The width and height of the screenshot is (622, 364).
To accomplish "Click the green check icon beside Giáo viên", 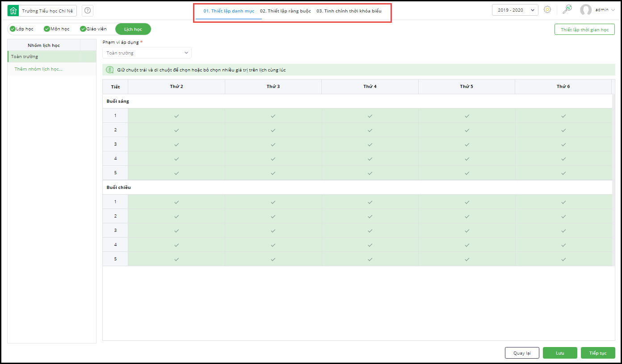I will [83, 29].
